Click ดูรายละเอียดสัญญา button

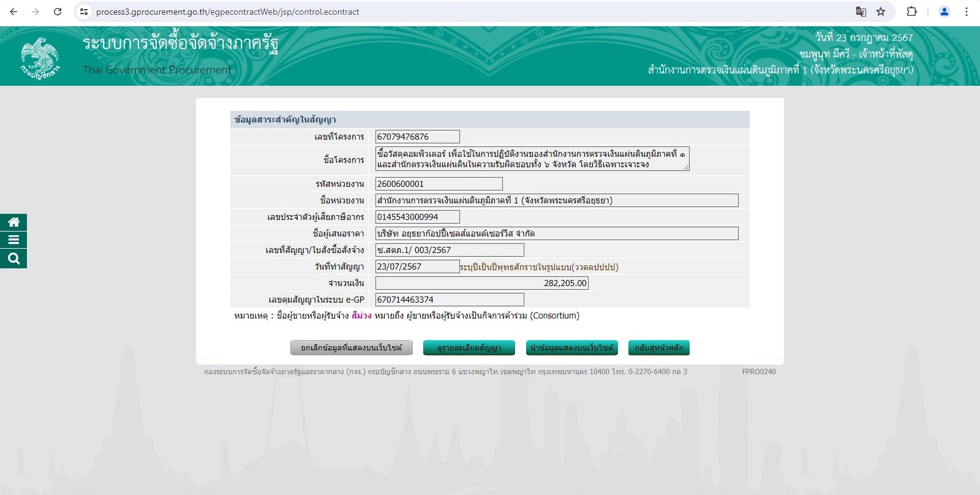[x=469, y=348]
